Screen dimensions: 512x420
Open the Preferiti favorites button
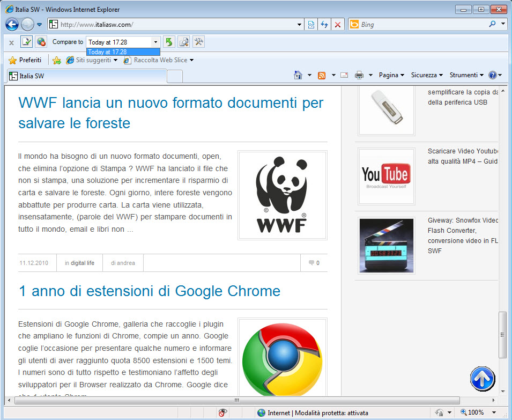coord(26,60)
